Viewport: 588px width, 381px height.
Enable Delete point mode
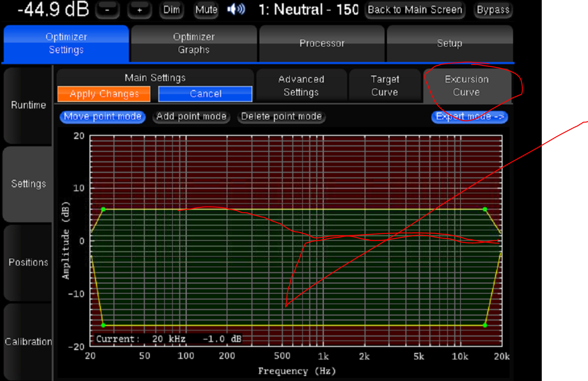[x=281, y=116]
